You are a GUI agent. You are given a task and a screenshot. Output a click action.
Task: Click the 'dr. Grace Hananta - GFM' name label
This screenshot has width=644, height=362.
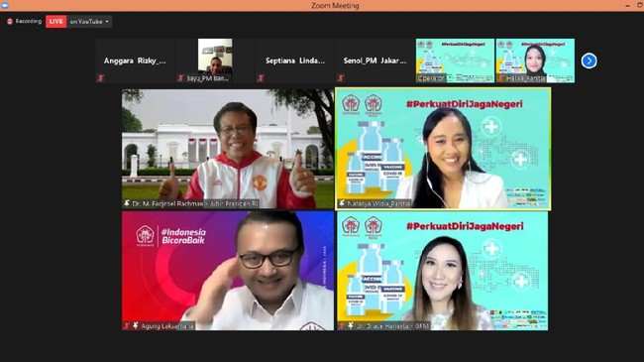click(392, 325)
